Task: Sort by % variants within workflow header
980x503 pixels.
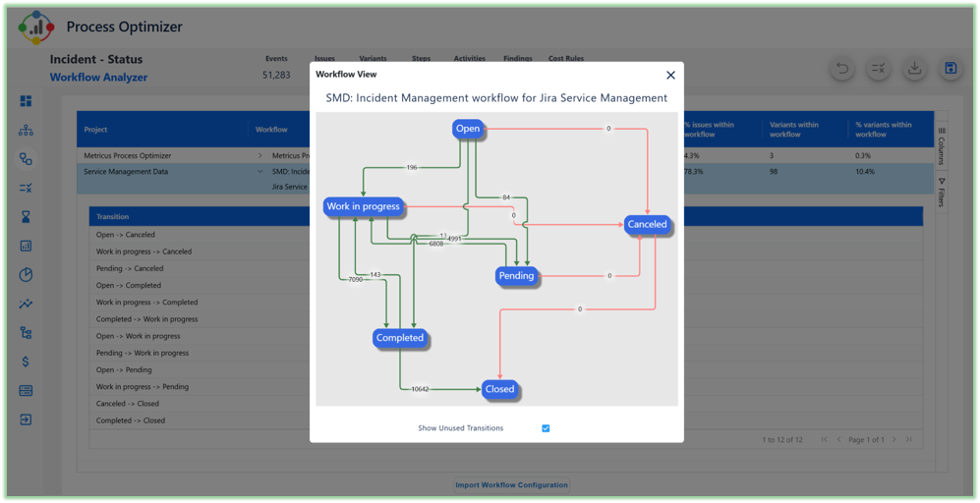Action: point(883,130)
